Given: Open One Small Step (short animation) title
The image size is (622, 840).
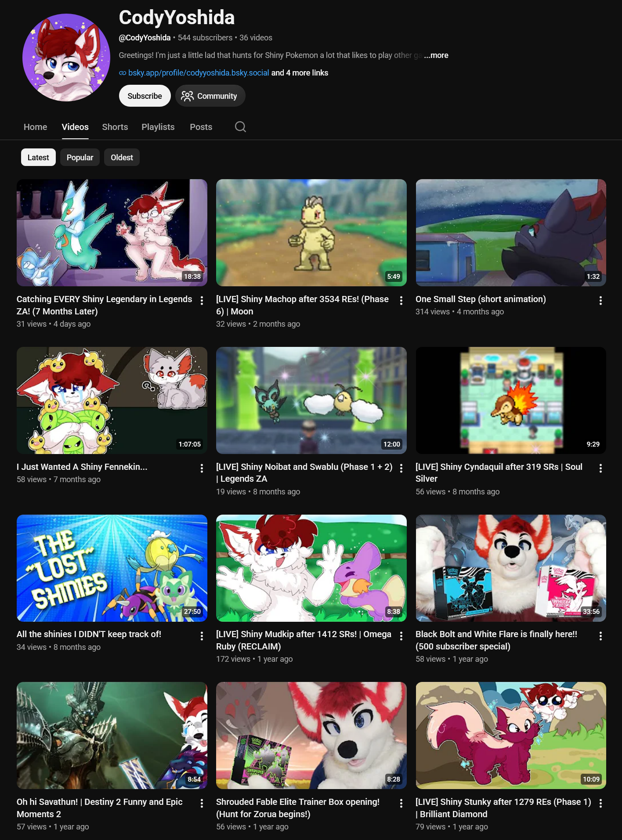Looking at the screenshot, I should pyautogui.click(x=481, y=299).
